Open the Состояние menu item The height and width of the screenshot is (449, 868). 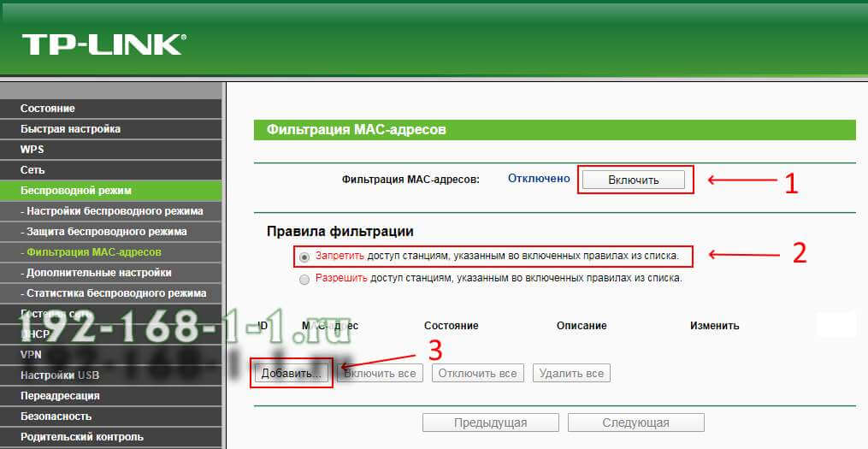[48, 109]
